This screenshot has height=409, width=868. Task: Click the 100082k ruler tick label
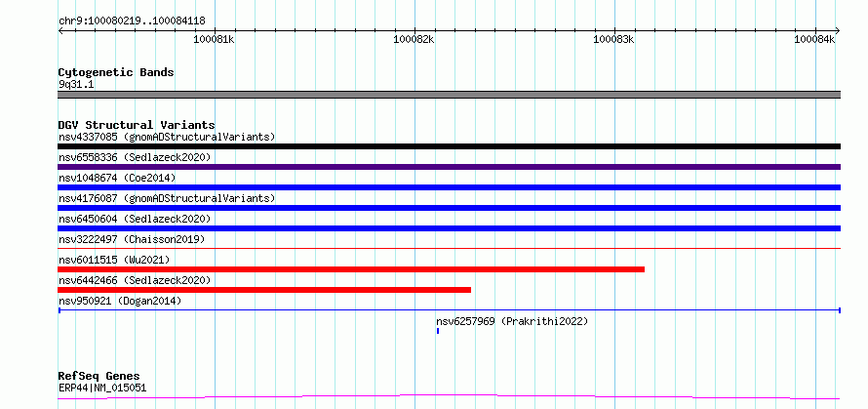(414, 39)
